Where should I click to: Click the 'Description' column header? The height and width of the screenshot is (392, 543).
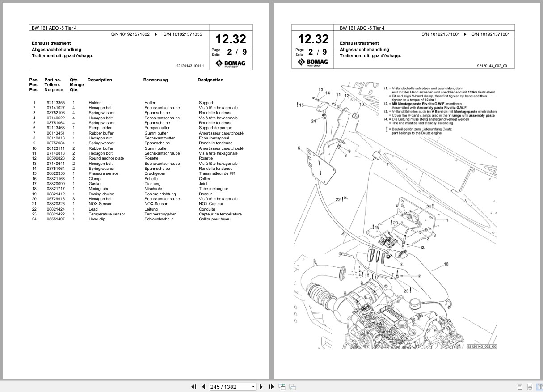point(100,80)
